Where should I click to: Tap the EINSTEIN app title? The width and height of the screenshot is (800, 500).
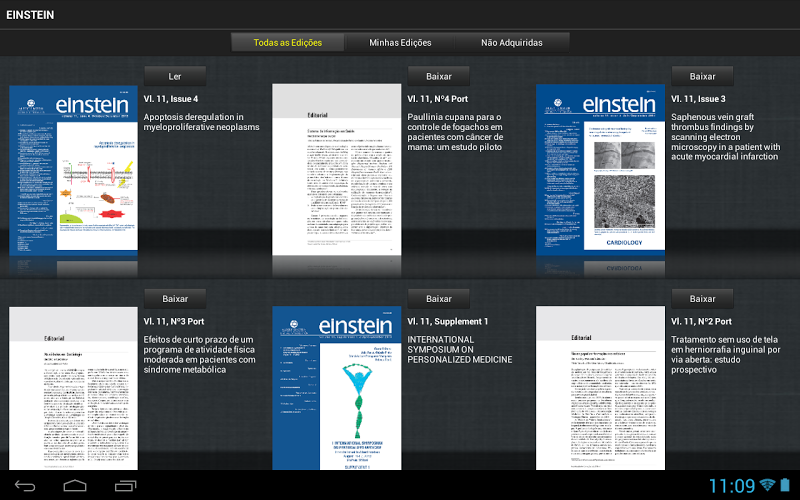[x=30, y=15]
